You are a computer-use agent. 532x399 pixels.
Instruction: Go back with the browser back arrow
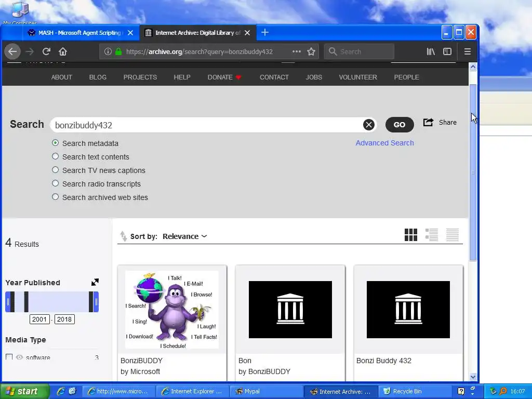click(12, 51)
